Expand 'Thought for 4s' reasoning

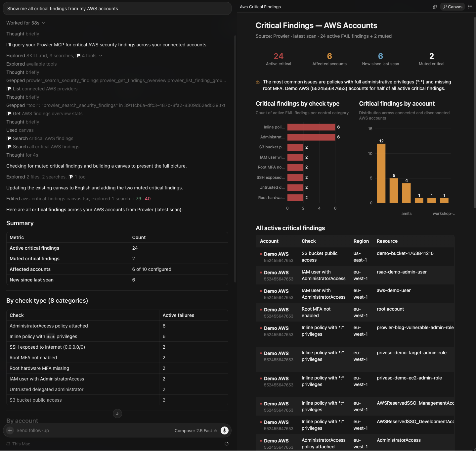(x=22, y=155)
